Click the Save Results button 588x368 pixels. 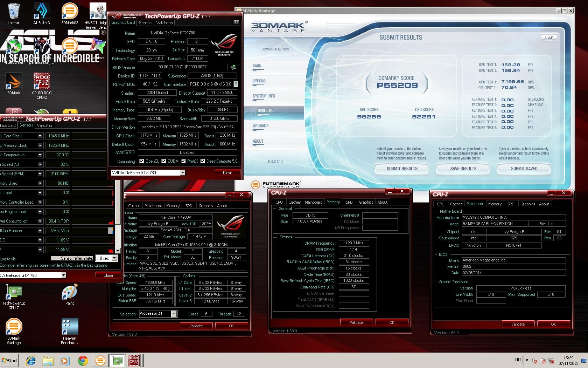point(463,169)
